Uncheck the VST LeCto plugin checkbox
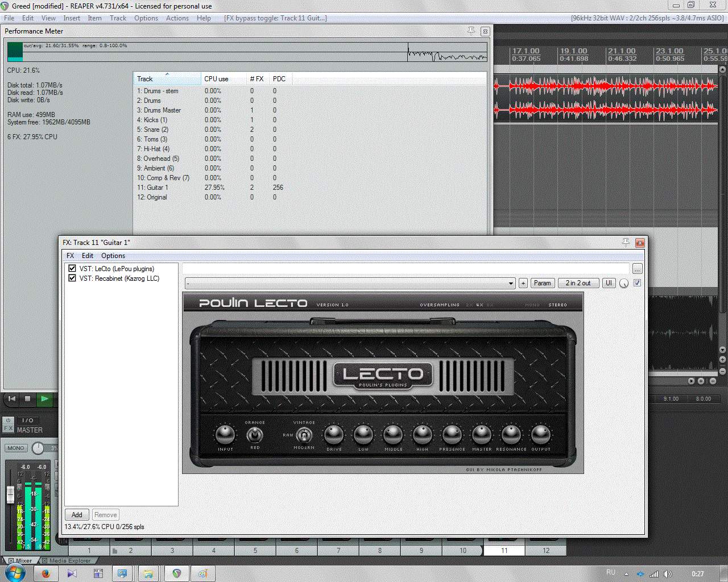The height and width of the screenshot is (582, 728). click(x=72, y=269)
